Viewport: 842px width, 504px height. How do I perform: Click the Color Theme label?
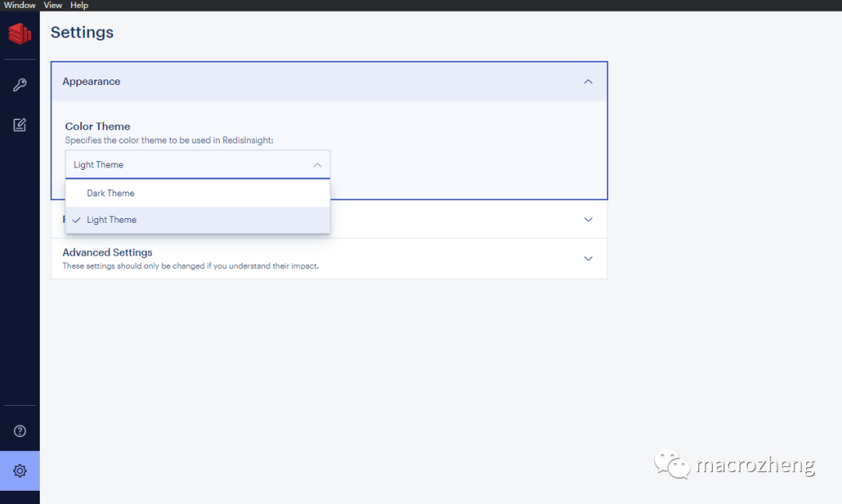pyautogui.click(x=97, y=127)
